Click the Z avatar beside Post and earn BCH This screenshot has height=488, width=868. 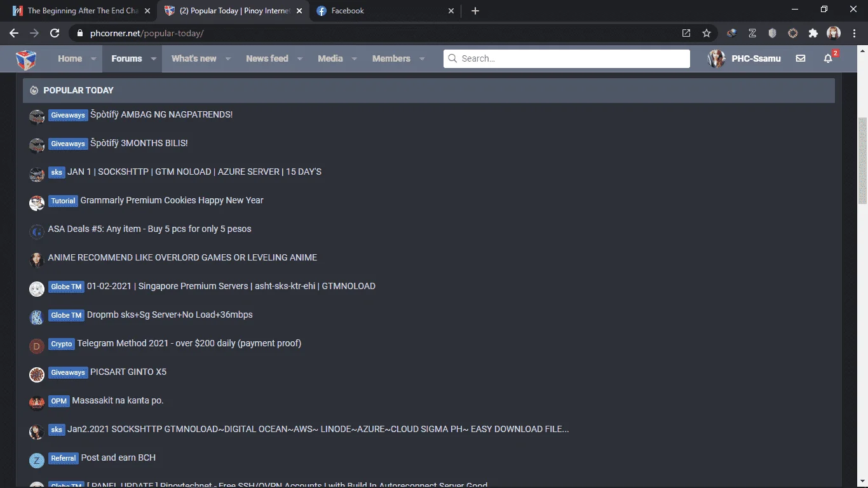click(37, 460)
